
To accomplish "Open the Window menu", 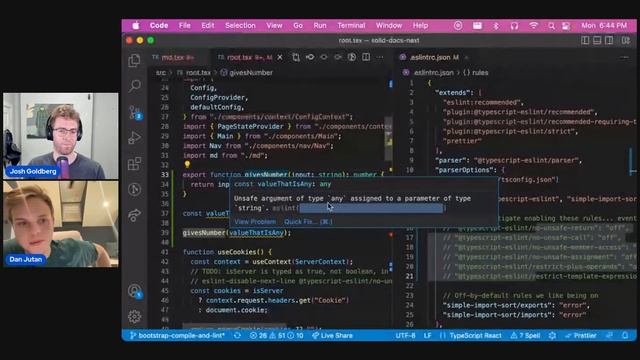I will (389, 25).
